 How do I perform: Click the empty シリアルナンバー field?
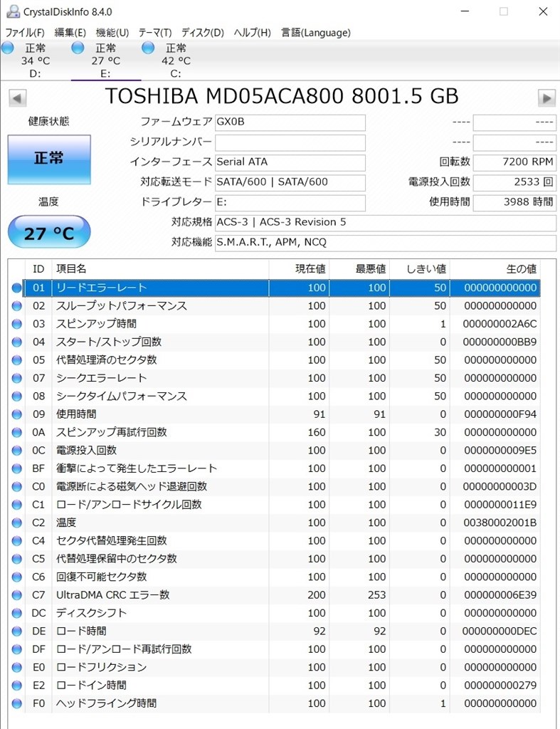[x=290, y=142]
